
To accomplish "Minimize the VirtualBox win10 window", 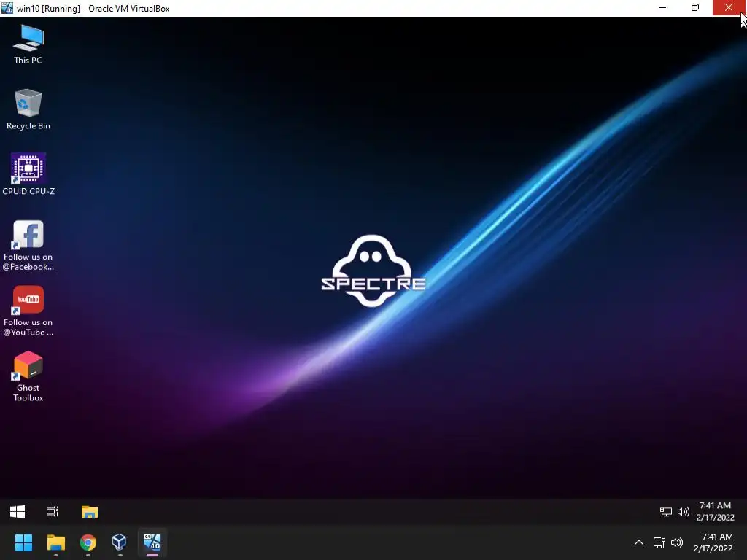I will pos(662,7).
